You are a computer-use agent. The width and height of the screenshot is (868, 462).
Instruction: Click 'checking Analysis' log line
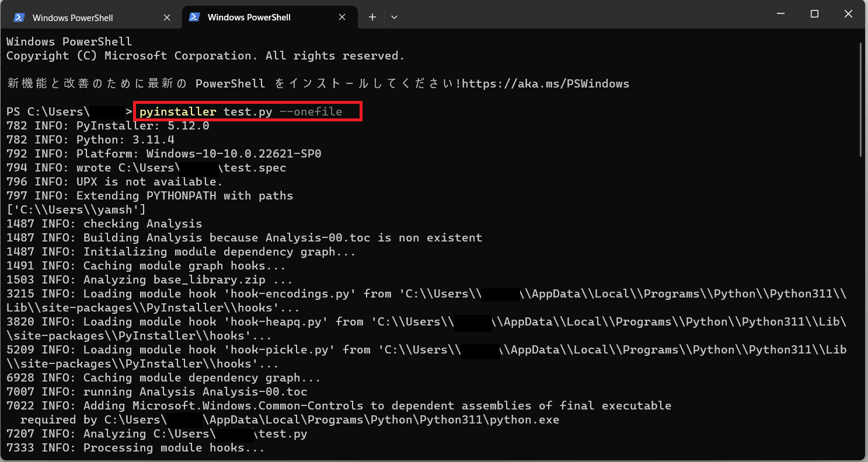[x=104, y=224]
